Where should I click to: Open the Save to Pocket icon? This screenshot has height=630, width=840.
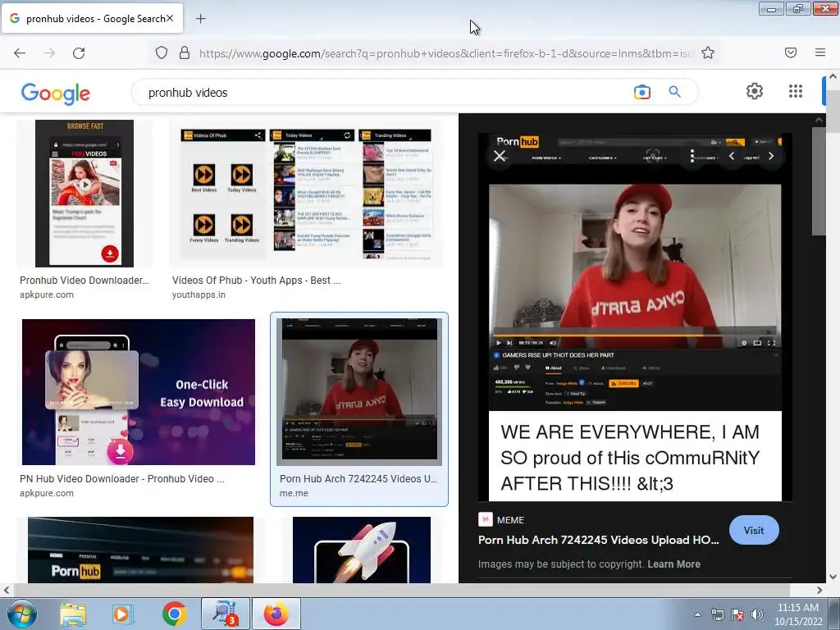pos(790,52)
